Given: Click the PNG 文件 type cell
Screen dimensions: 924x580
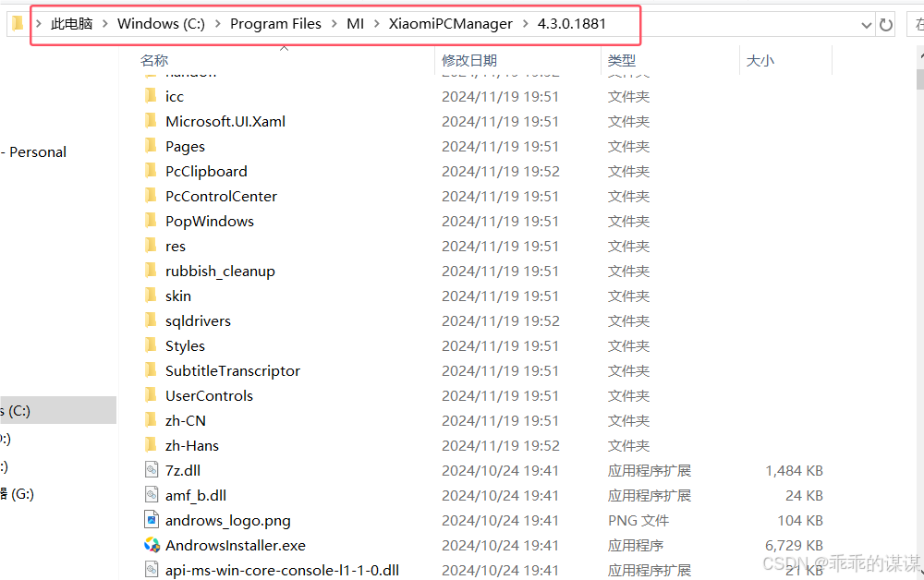Looking at the screenshot, I should 638,521.
